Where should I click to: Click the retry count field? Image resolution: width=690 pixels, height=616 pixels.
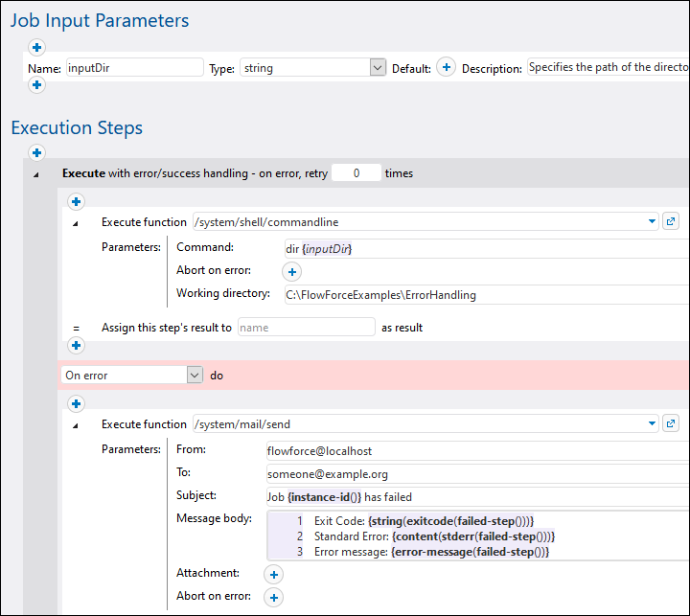pyautogui.click(x=356, y=173)
